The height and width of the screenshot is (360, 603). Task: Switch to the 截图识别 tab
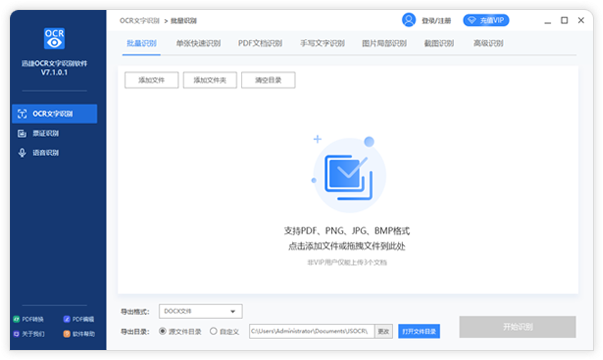(x=439, y=43)
